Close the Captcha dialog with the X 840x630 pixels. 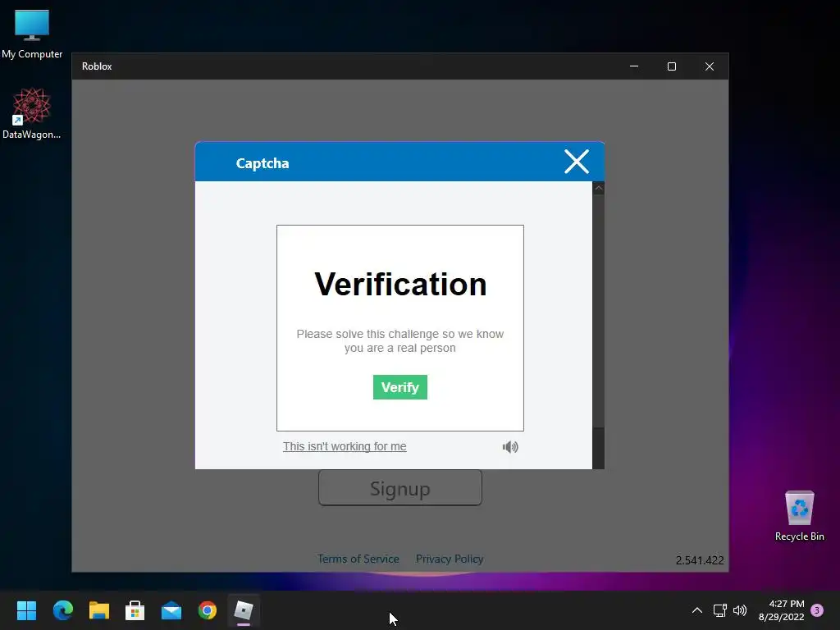point(577,162)
